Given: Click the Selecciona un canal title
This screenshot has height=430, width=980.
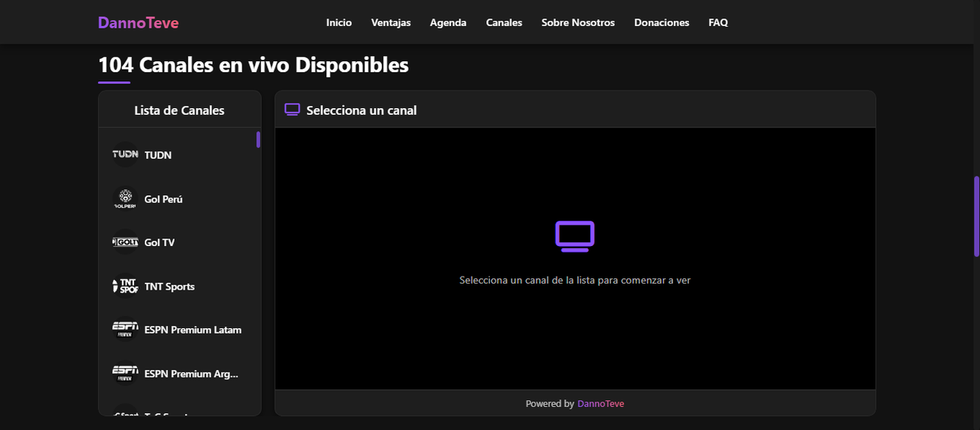Looking at the screenshot, I should [361, 110].
